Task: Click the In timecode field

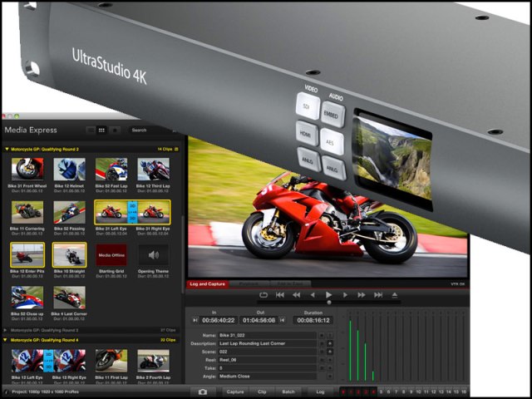Action: click(x=219, y=320)
